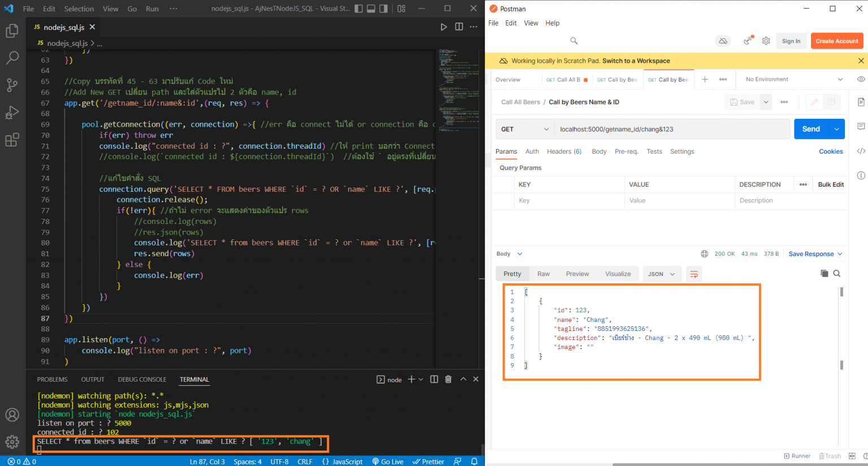This screenshot has height=466, width=868.
Task: Click the Send button in Postman
Action: (810, 128)
